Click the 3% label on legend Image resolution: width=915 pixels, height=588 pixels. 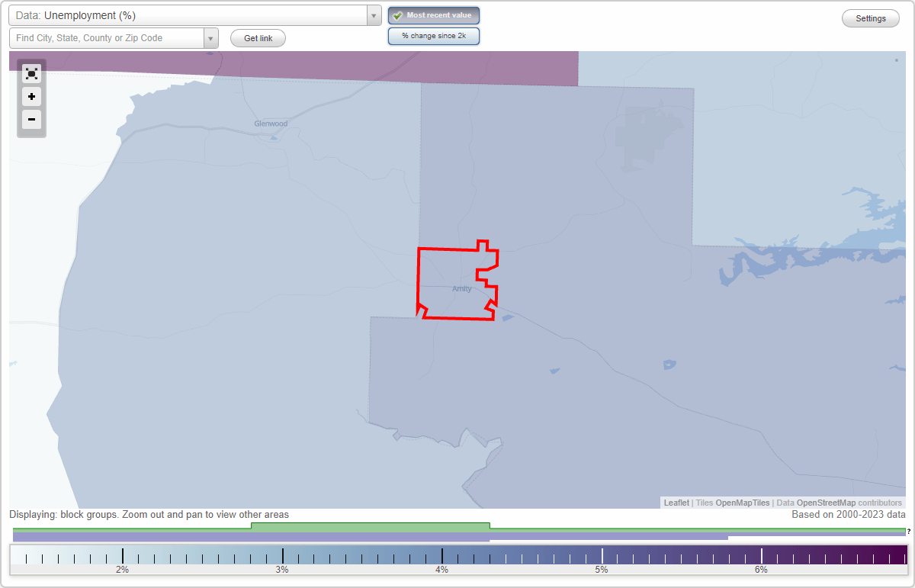(282, 570)
